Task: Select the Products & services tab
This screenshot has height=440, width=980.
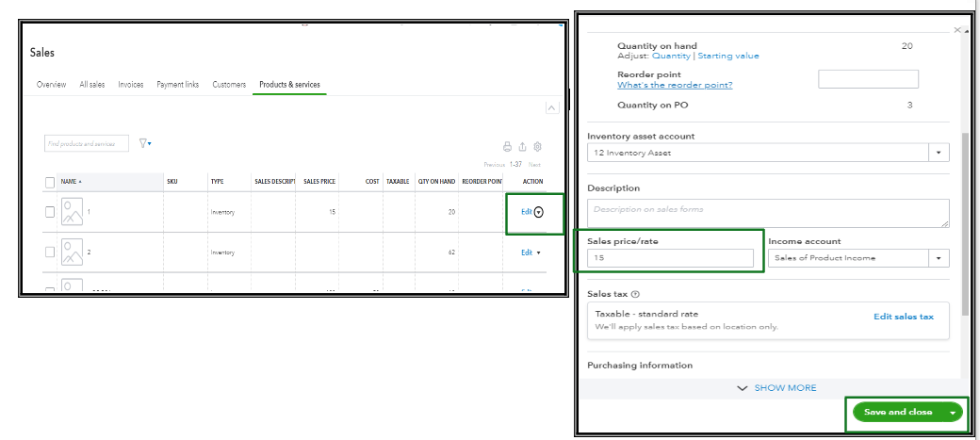Action: [x=289, y=85]
